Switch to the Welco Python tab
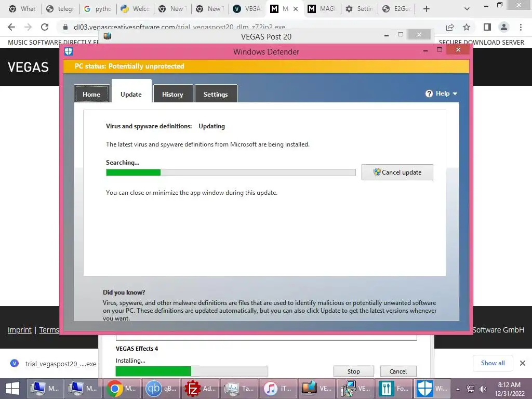532x399 pixels. (x=135, y=9)
